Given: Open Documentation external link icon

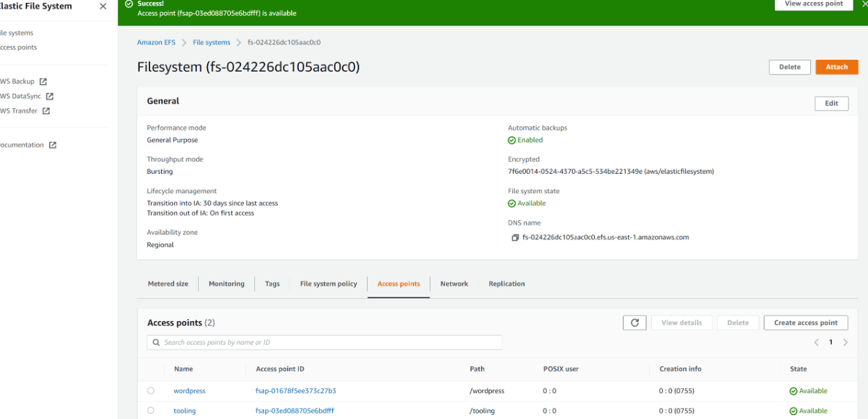Looking at the screenshot, I should click(x=52, y=145).
